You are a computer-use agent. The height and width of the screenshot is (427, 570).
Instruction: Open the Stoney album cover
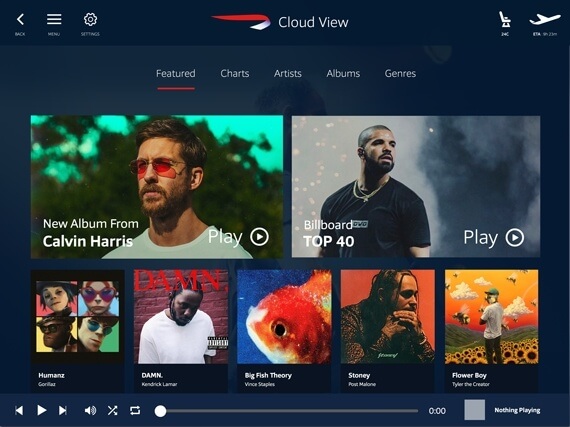pos(388,317)
